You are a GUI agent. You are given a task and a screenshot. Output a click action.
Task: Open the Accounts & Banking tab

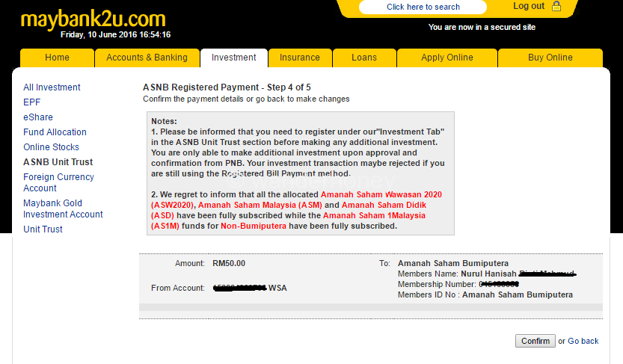(147, 58)
